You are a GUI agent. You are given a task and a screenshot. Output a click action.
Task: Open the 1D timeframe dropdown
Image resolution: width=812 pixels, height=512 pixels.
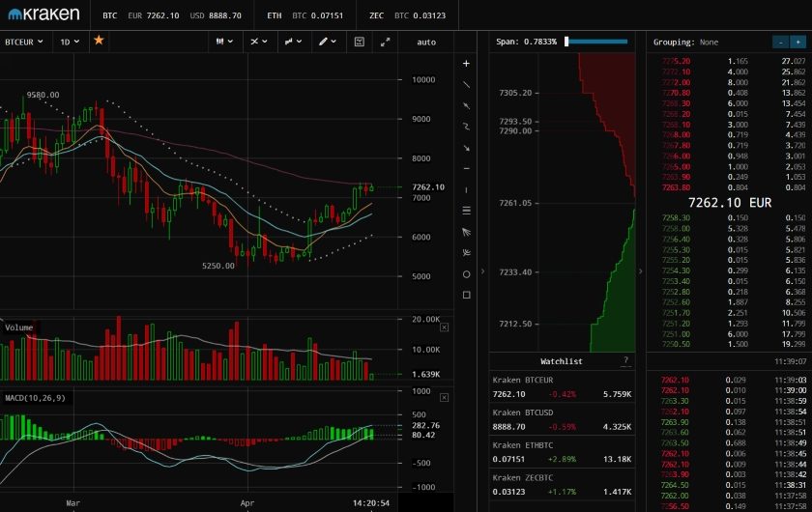pos(70,42)
